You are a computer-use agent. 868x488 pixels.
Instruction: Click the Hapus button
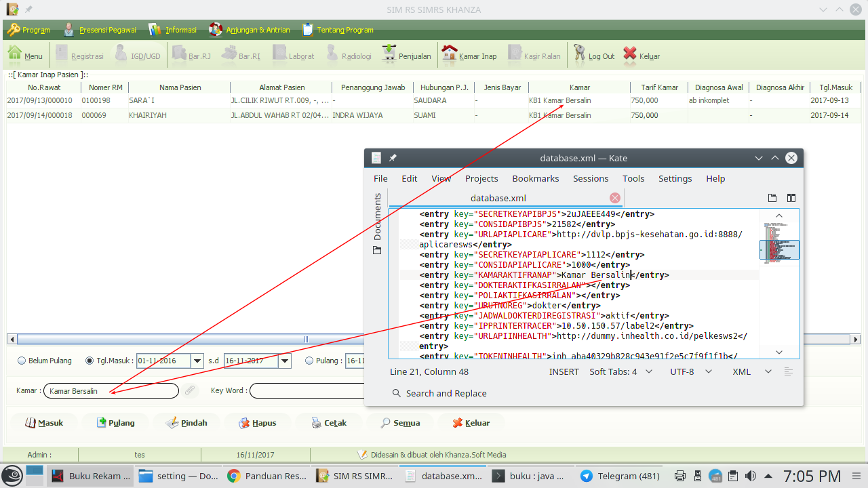257,423
